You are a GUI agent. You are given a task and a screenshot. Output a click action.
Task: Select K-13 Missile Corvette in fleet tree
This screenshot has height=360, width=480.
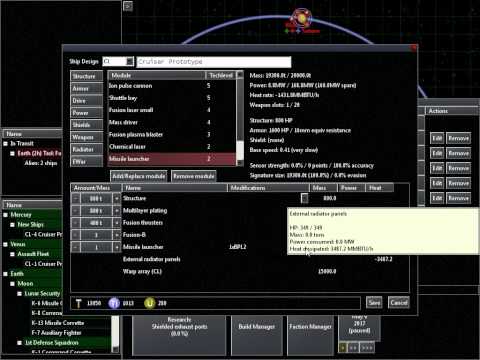58,323
